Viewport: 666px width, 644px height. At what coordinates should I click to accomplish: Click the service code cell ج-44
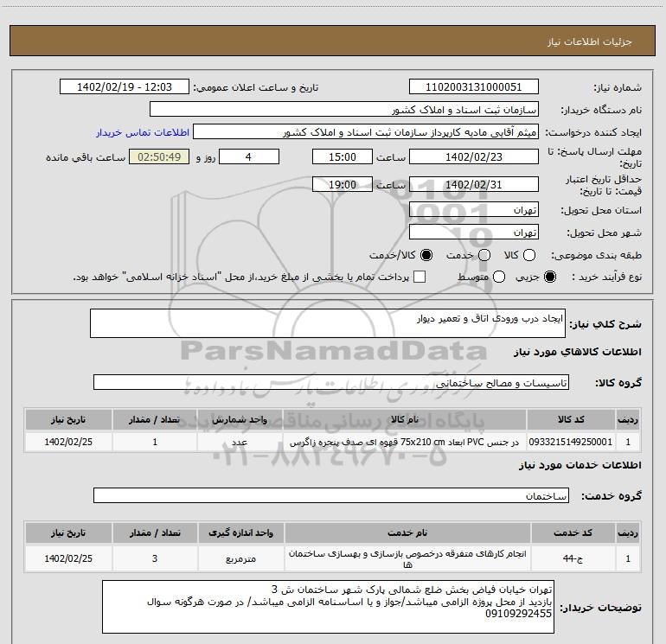point(573,558)
